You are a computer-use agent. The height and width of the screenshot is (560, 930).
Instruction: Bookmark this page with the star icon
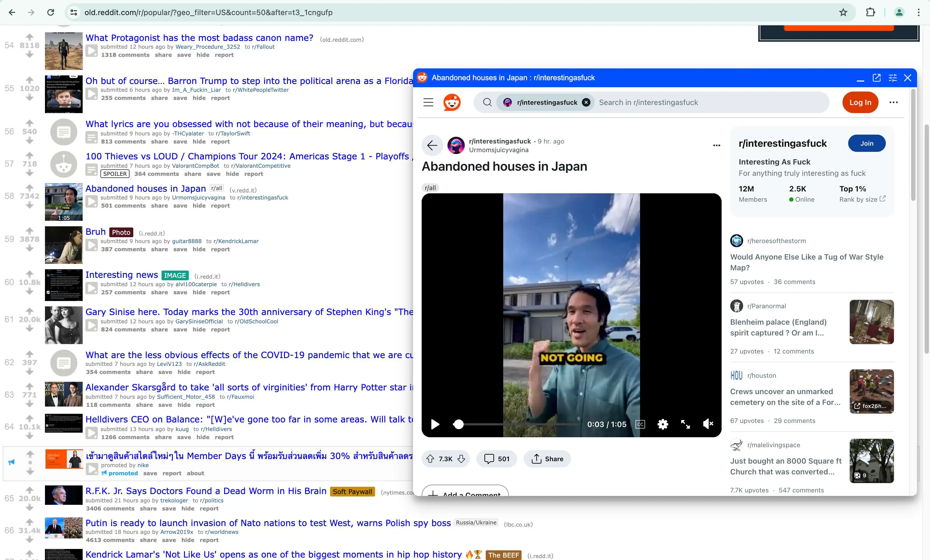tap(843, 12)
